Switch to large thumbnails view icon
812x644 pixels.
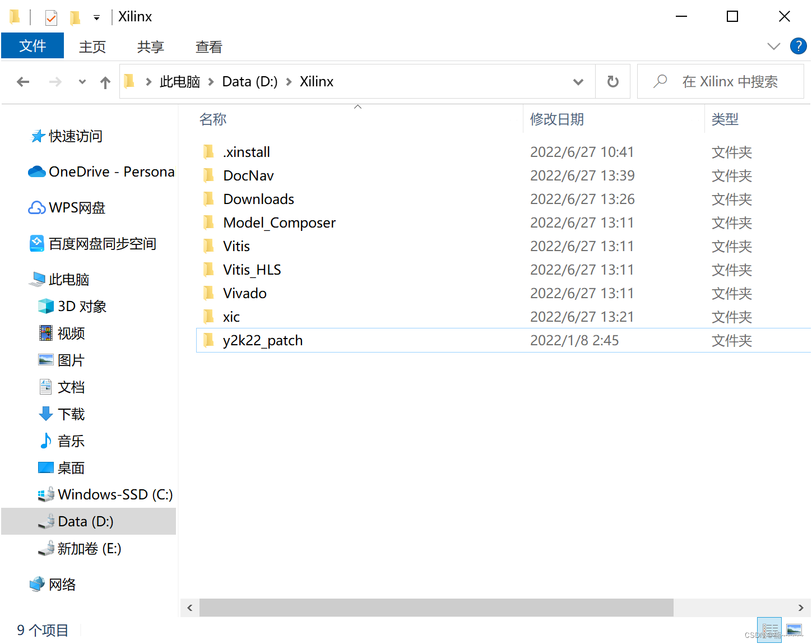(794, 629)
